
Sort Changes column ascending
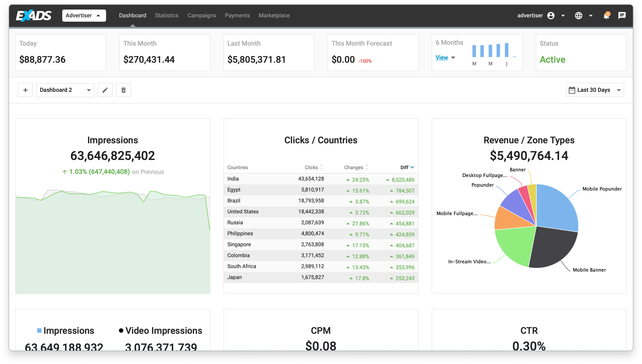point(366,165)
